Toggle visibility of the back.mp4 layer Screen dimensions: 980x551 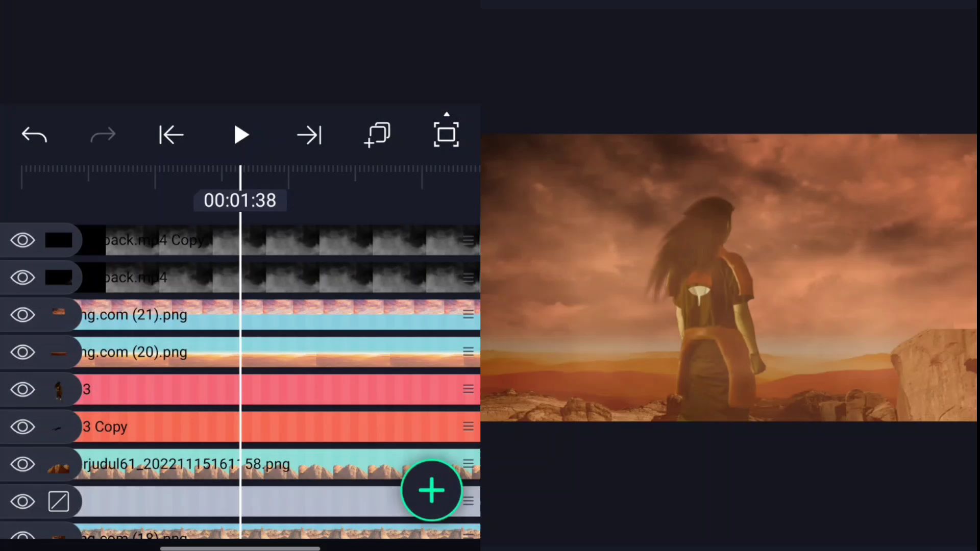22,278
